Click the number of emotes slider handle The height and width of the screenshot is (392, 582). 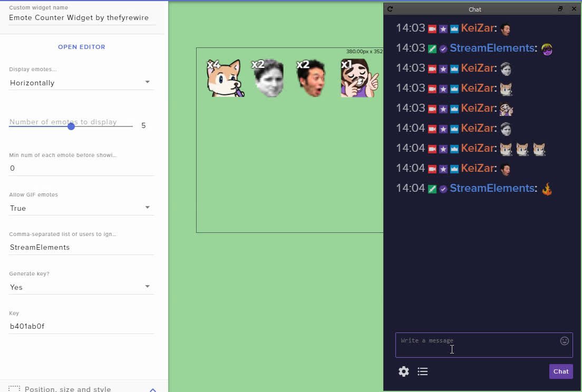point(71,125)
